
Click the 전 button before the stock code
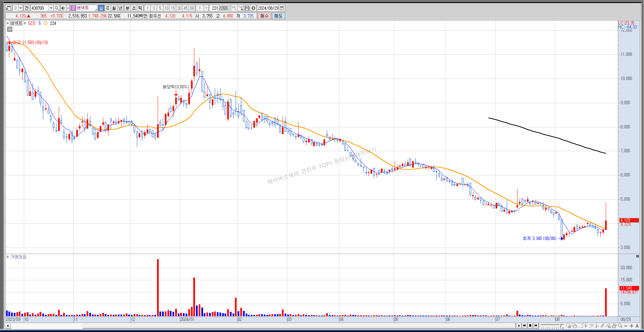27,8
